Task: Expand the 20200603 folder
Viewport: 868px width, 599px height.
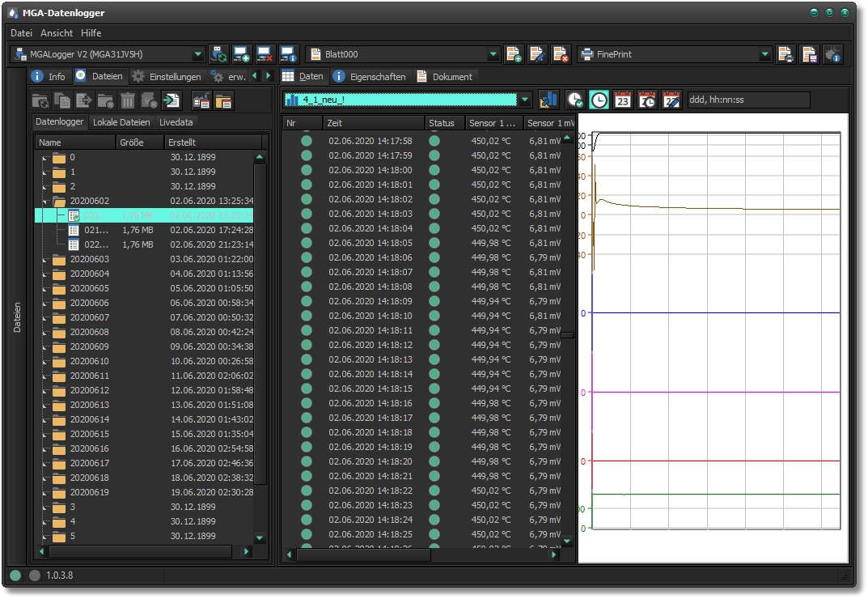Action: [45, 259]
